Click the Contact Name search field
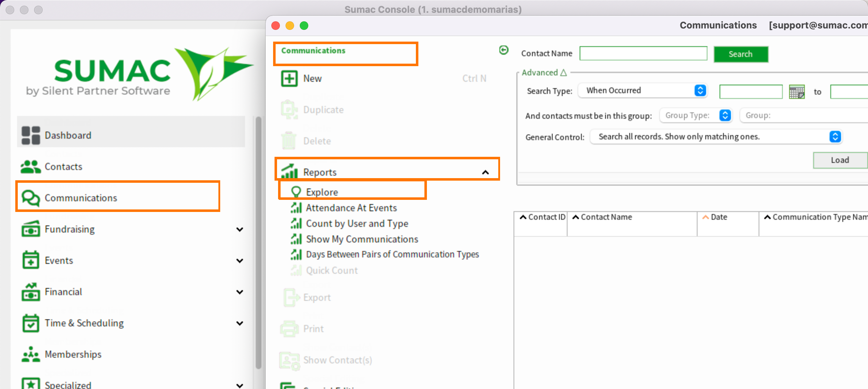Viewport: 868px width, 389px height. coord(643,53)
